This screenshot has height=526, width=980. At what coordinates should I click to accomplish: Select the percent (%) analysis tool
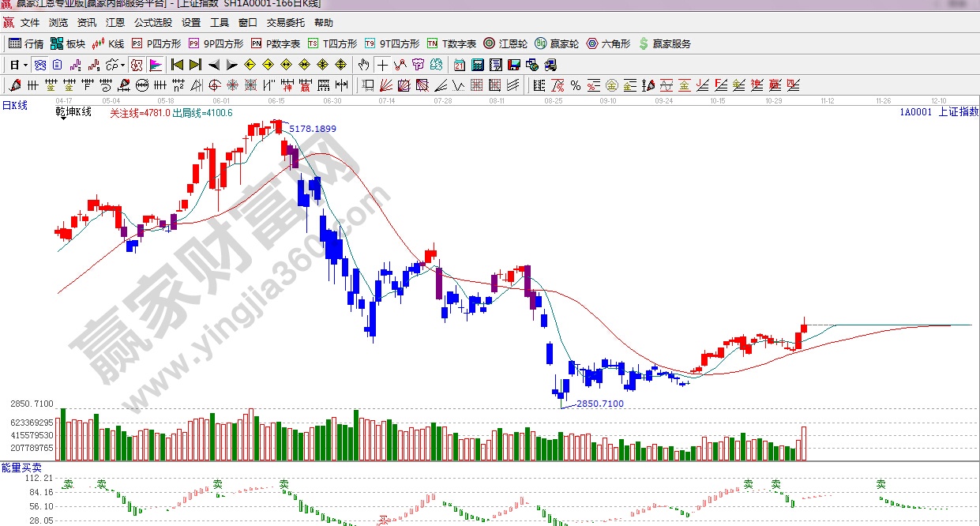pos(575,85)
